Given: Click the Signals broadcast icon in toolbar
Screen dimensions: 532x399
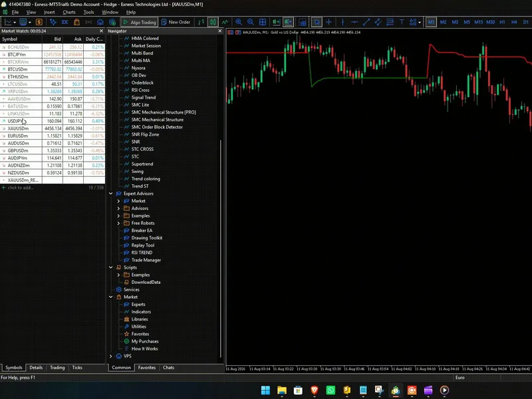Looking at the screenshot, I should (x=88, y=22).
